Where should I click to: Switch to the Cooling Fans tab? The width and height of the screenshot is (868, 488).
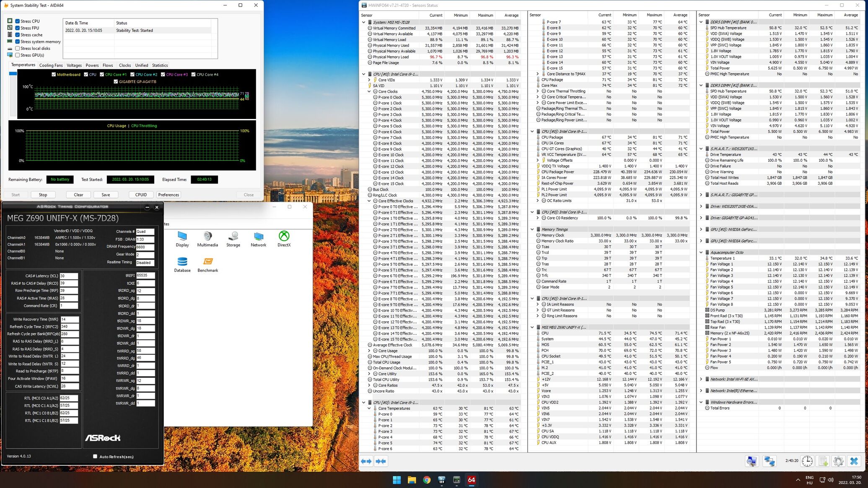coord(51,65)
